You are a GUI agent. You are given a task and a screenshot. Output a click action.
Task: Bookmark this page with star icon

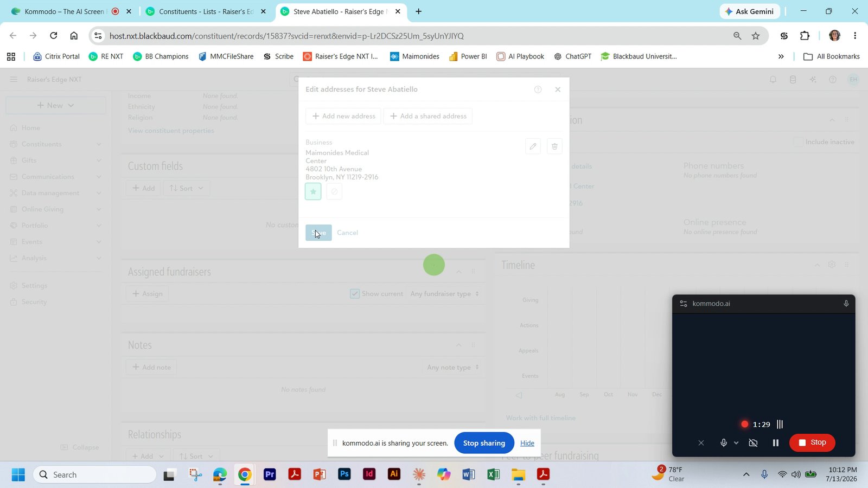(756, 36)
